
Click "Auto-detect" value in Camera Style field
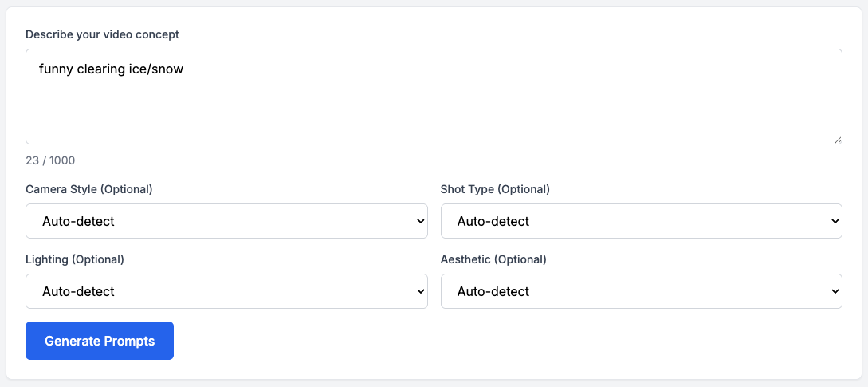(x=78, y=221)
